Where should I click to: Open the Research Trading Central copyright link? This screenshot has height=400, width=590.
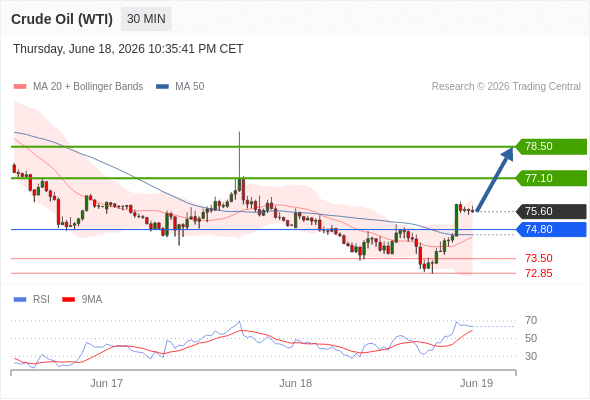pos(506,87)
